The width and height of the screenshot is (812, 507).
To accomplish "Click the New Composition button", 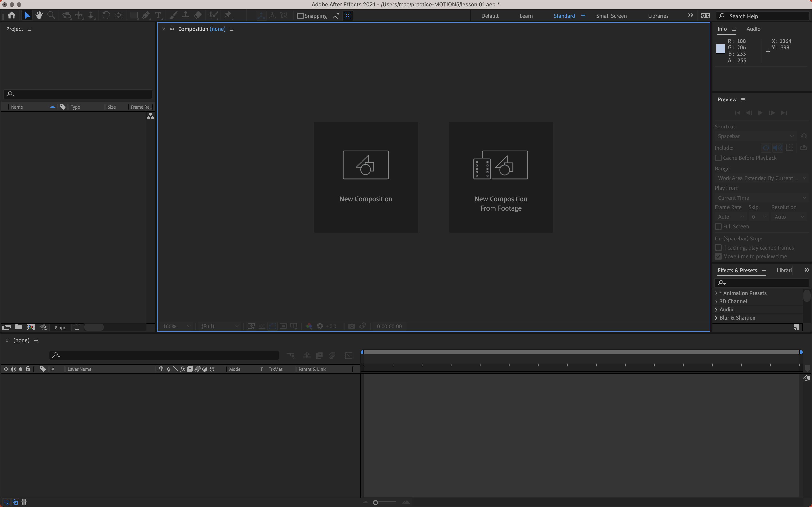I will (x=366, y=177).
